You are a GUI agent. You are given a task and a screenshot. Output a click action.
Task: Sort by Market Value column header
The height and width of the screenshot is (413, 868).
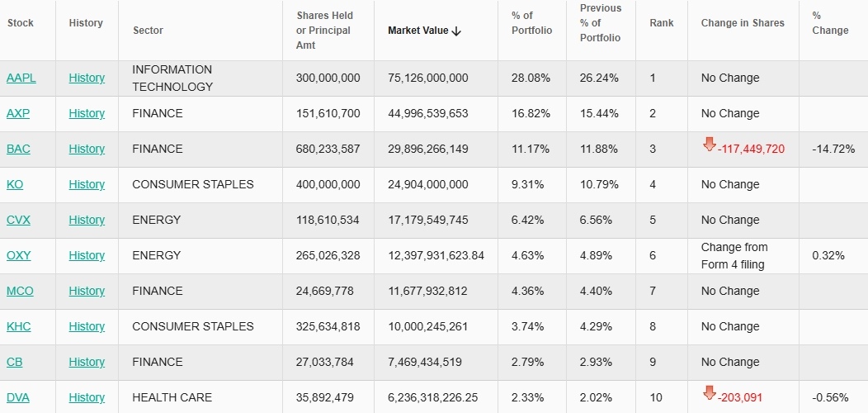tap(418, 31)
